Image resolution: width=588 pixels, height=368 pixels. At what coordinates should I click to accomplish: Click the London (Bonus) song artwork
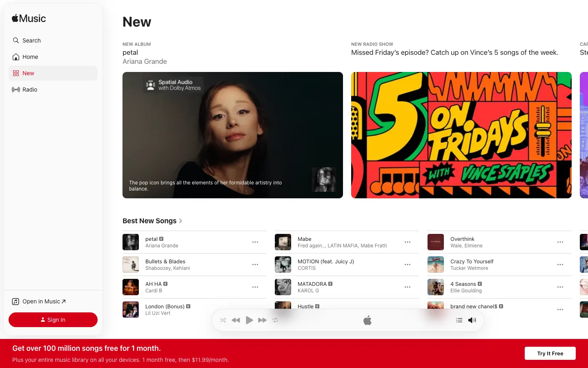click(x=131, y=310)
